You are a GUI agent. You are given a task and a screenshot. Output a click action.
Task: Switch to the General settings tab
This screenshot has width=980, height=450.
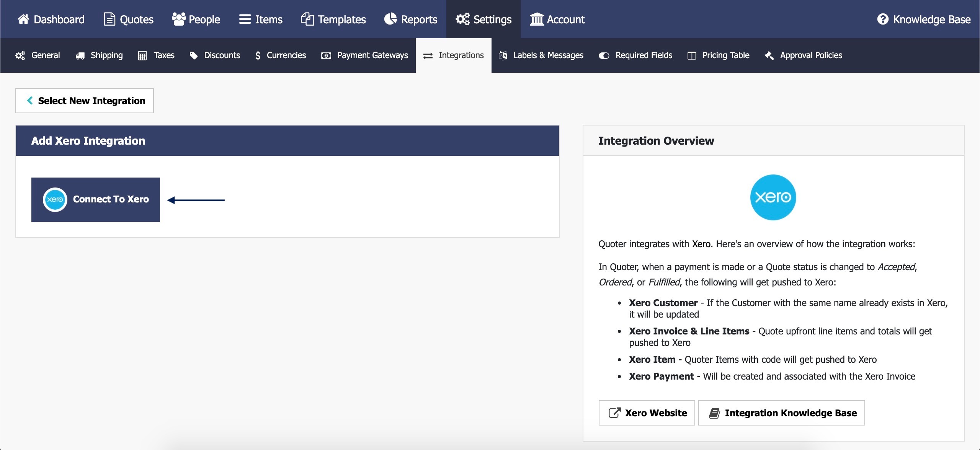38,55
